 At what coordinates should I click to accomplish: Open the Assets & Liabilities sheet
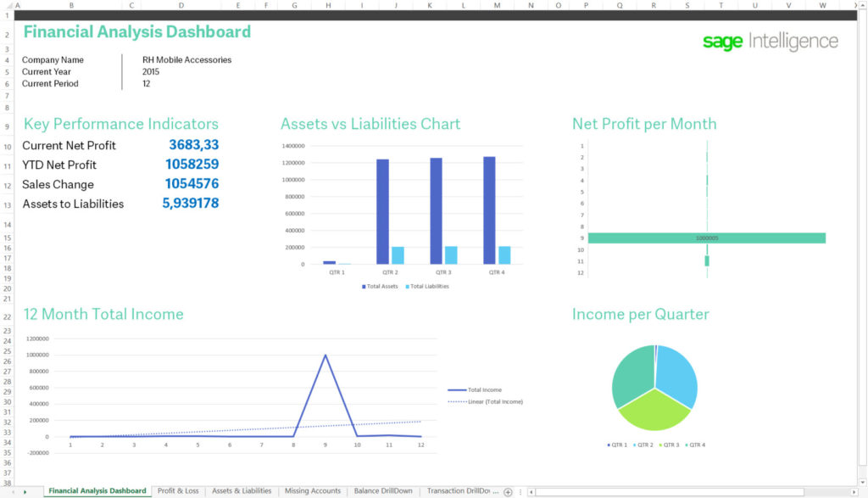click(242, 490)
